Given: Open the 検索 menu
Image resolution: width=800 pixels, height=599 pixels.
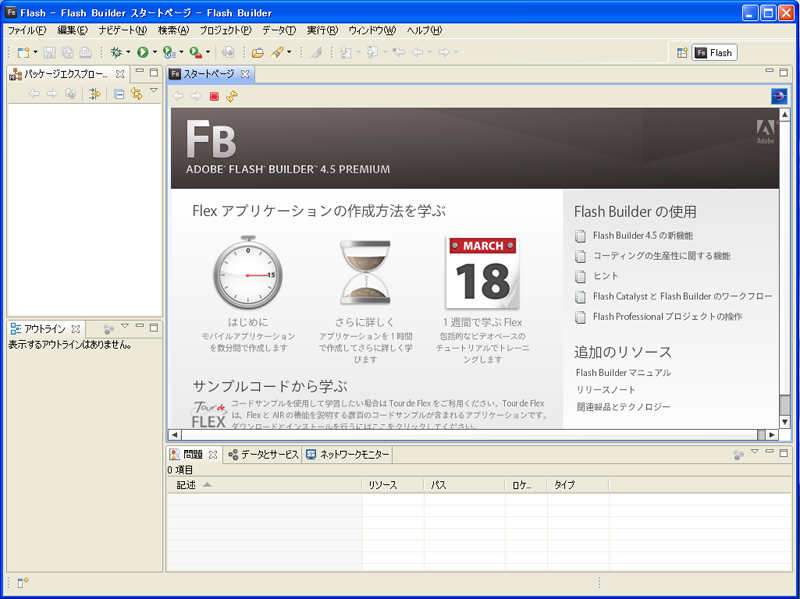Looking at the screenshot, I should coord(173,30).
